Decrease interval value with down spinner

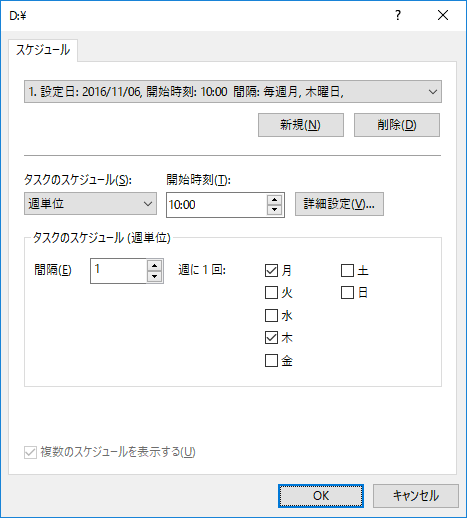154,276
